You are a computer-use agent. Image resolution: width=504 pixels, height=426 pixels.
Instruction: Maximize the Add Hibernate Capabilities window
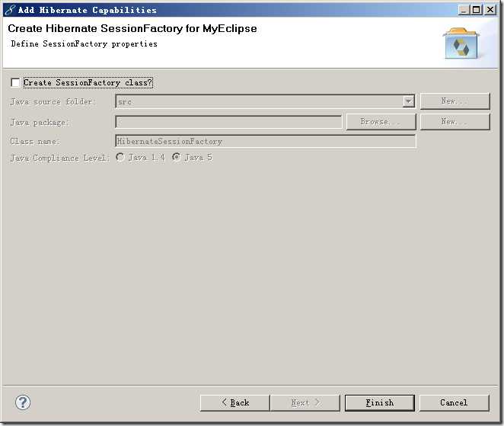click(x=477, y=10)
